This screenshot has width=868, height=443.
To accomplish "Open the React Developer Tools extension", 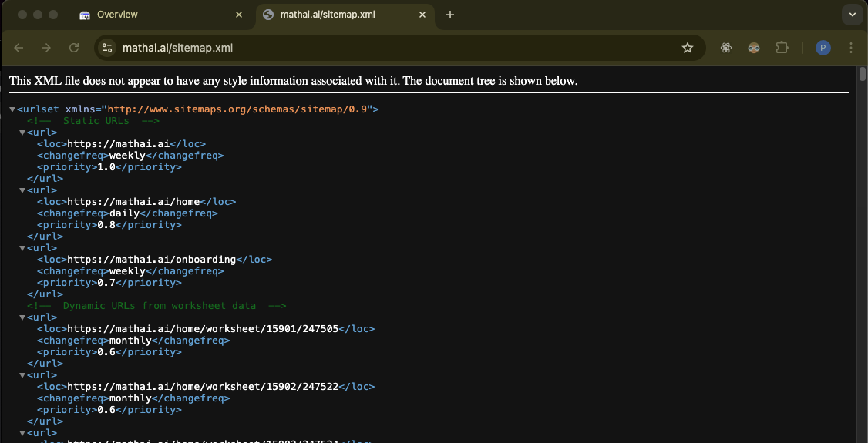I will 726,48.
